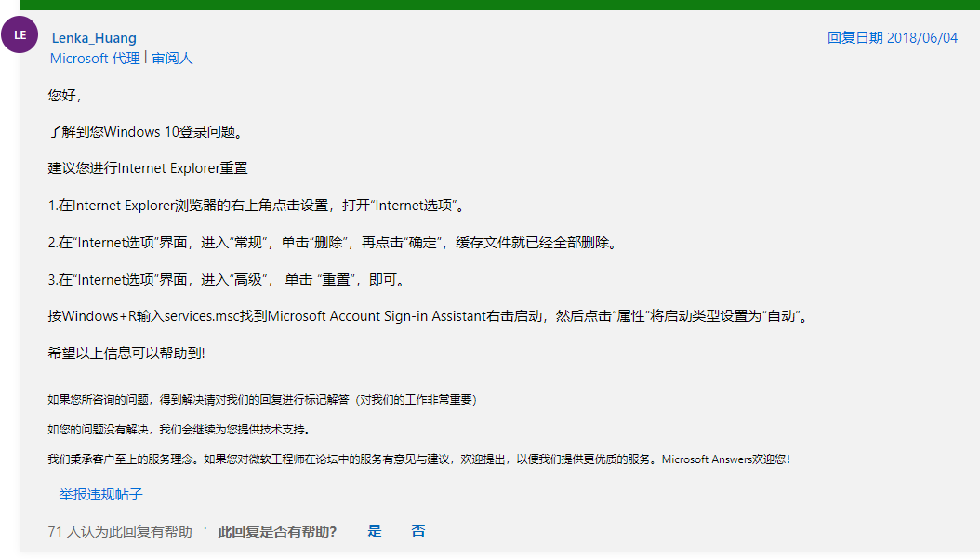Click text 此回复是否有帮助?
This screenshot has height=559, width=980.
point(277,531)
